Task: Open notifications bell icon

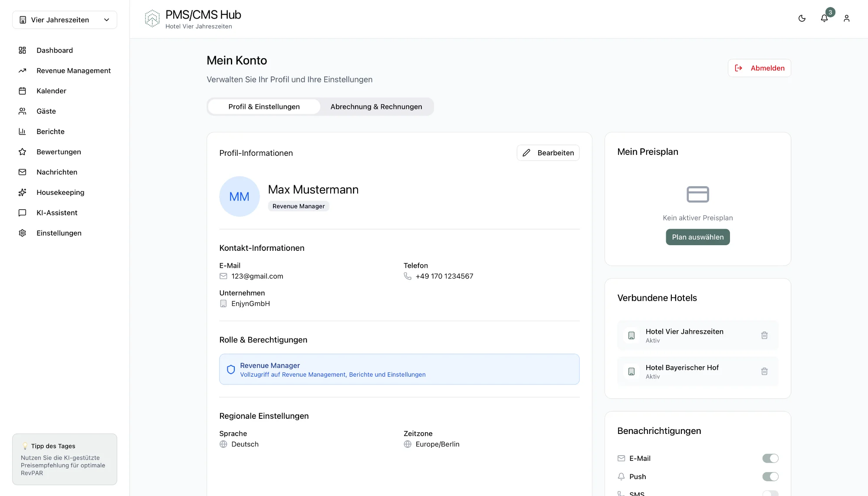Action: tap(824, 19)
